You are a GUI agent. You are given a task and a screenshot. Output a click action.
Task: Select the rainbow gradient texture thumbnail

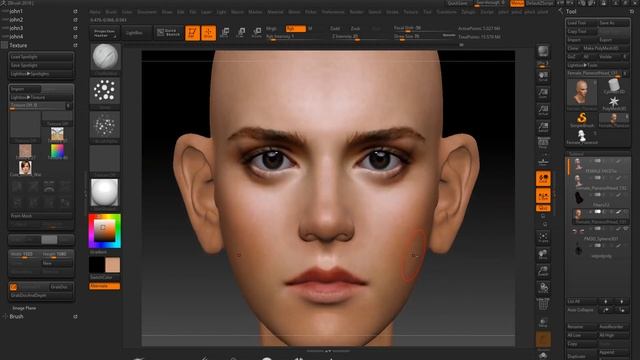click(57, 151)
